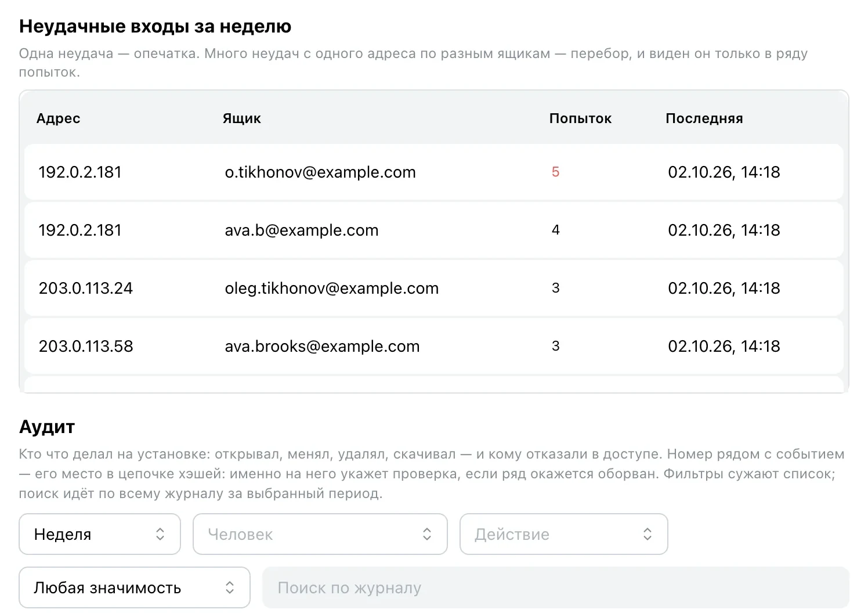Click the Последняя column header
Viewport: 868px width, 613px height.
[704, 118]
